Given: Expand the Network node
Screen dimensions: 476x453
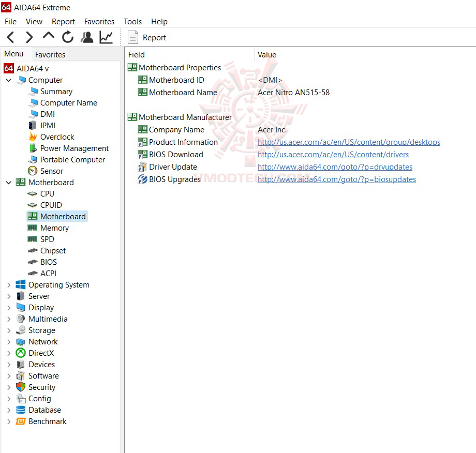Looking at the screenshot, I should tap(9, 342).
